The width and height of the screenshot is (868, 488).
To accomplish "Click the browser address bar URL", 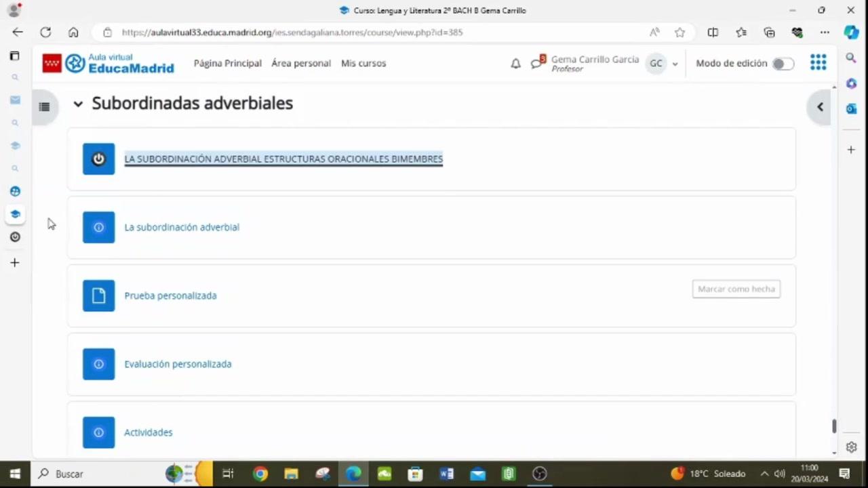I will pyautogui.click(x=292, y=32).
